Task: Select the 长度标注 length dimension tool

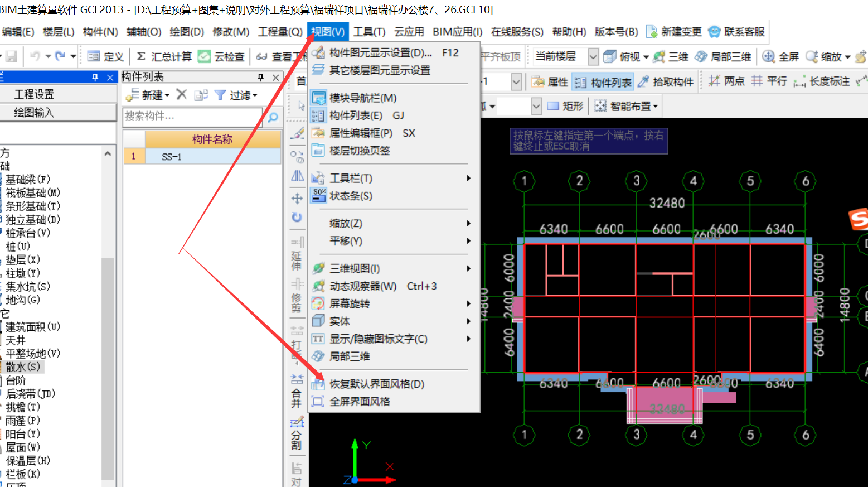Action: [x=822, y=81]
